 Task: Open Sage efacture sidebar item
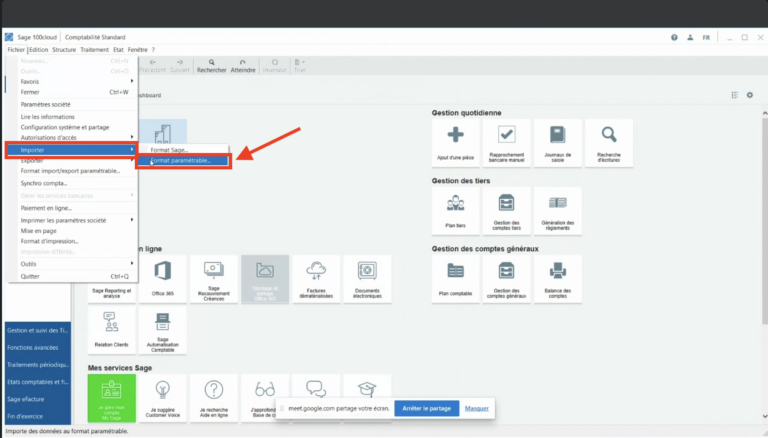click(38, 399)
